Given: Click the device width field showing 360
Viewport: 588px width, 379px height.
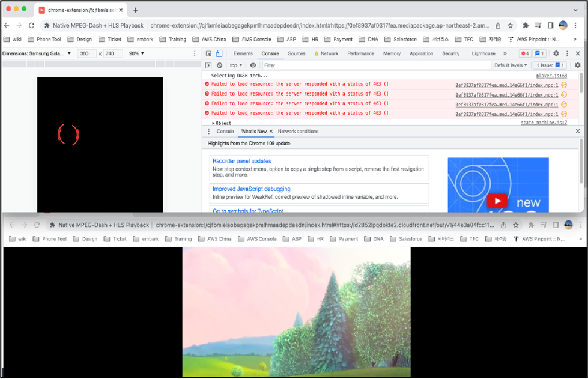Looking at the screenshot, I should pyautogui.click(x=86, y=53).
